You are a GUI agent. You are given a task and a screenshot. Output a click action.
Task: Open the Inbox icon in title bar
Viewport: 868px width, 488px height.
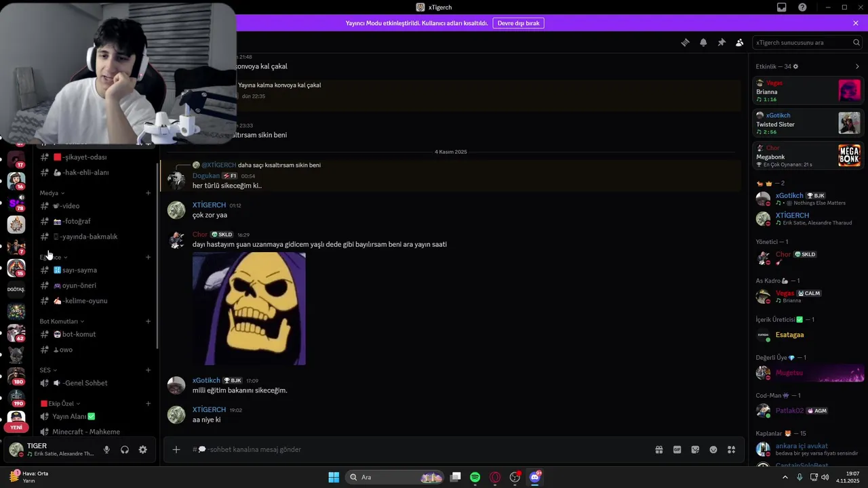[x=782, y=7]
